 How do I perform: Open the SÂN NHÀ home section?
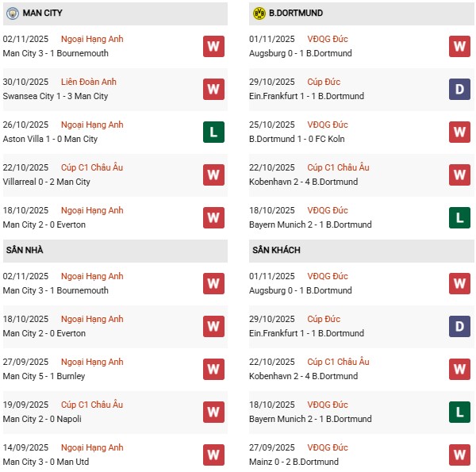point(25,251)
